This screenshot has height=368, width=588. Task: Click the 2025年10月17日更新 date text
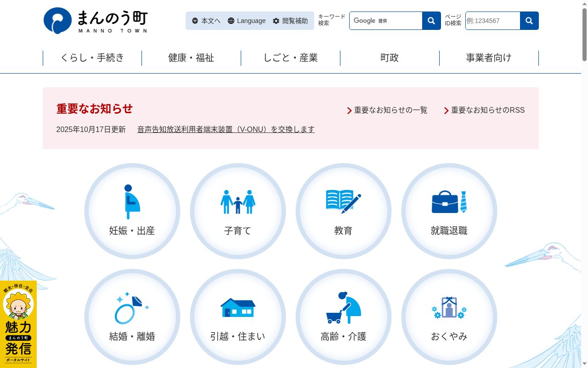[x=91, y=130]
